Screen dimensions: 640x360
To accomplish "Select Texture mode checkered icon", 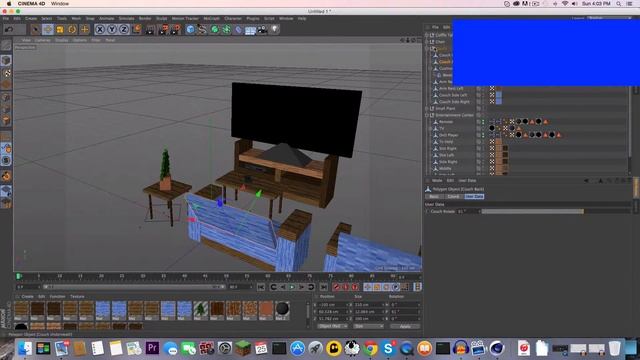I will [x=6, y=73].
